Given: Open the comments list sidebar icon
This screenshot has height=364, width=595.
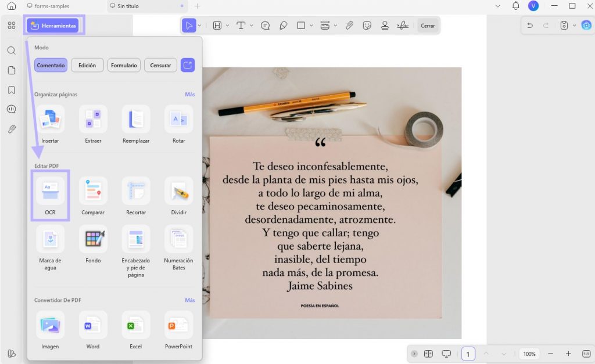Looking at the screenshot, I should 12,110.
